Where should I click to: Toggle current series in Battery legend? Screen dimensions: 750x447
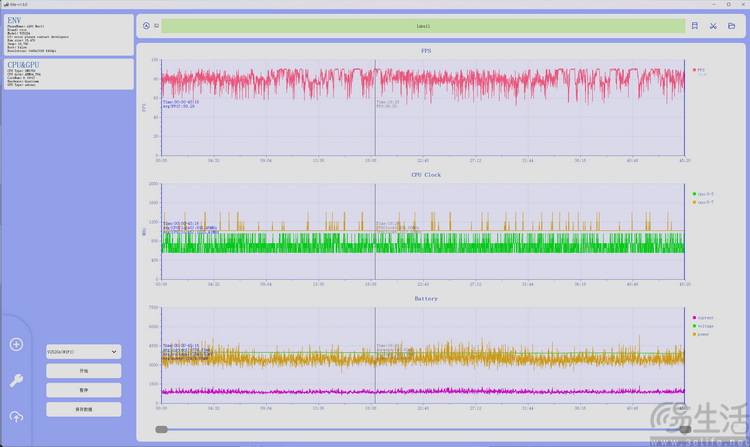point(704,318)
